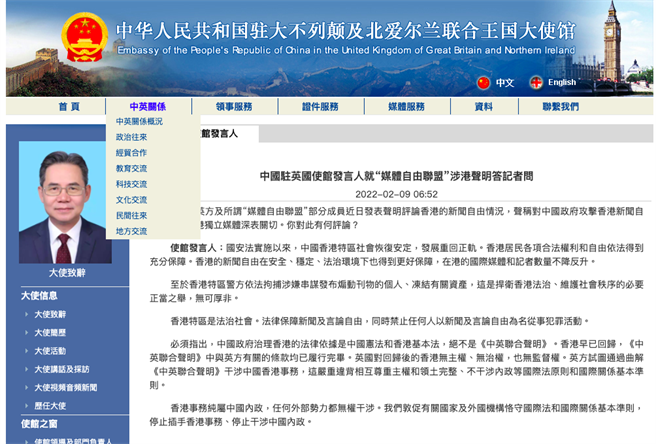Click the English embassy name in banner
The image size is (656, 444).
(x=346, y=50)
